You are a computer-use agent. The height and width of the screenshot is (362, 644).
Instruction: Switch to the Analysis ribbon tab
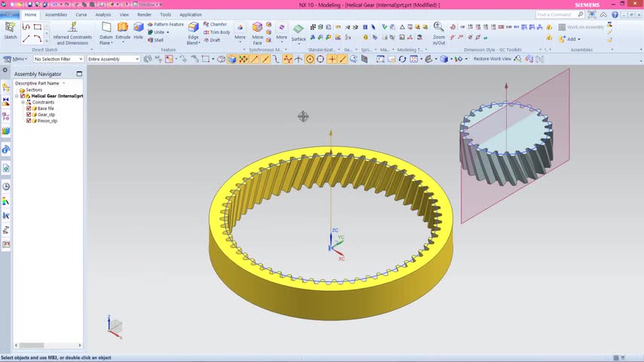(103, 14)
